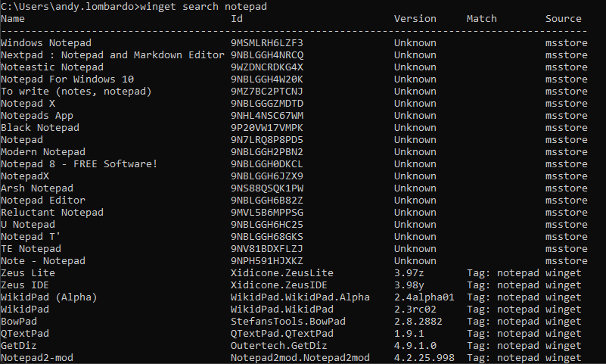The height and width of the screenshot is (364, 606).
Task: Click the Id '9N7LRQ8P8PD5'
Action: pos(266,140)
